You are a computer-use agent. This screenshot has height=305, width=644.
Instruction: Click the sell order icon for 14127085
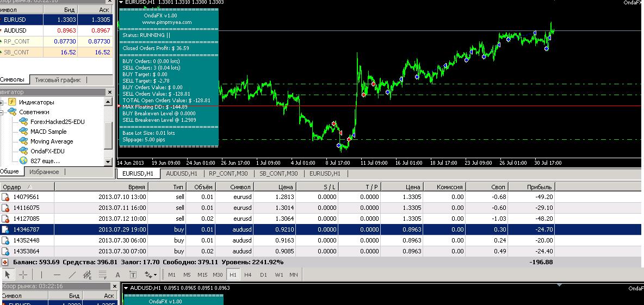click(5, 219)
